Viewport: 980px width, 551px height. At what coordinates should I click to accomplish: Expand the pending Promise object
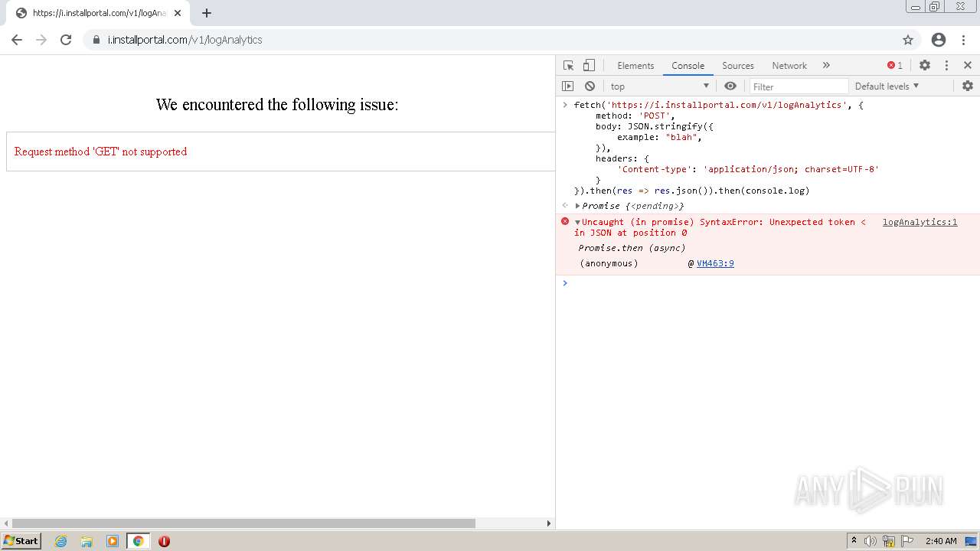point(578,206)
